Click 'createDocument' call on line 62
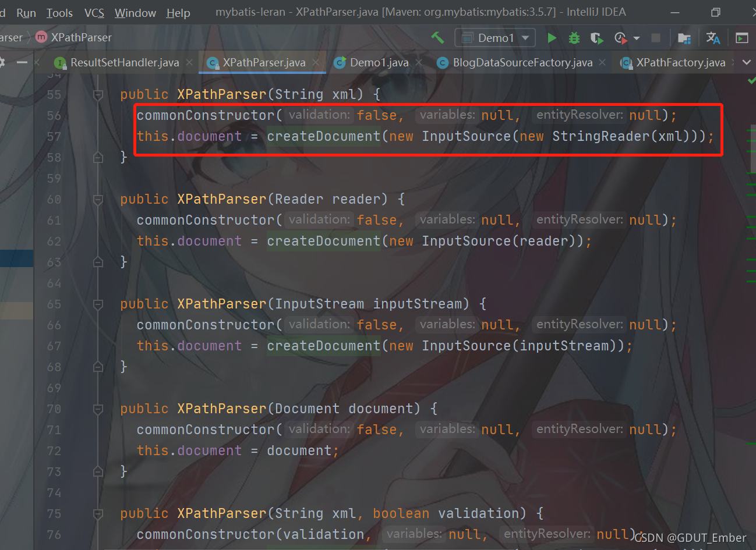The height and width of the screenshot is (550, 756). (323, 241)
